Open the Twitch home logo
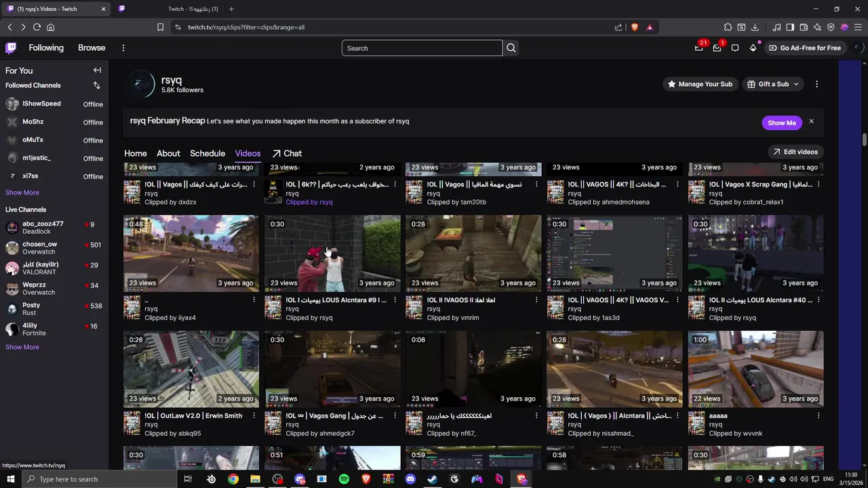This screenshot has width=868, height=488. coord(11,48)
